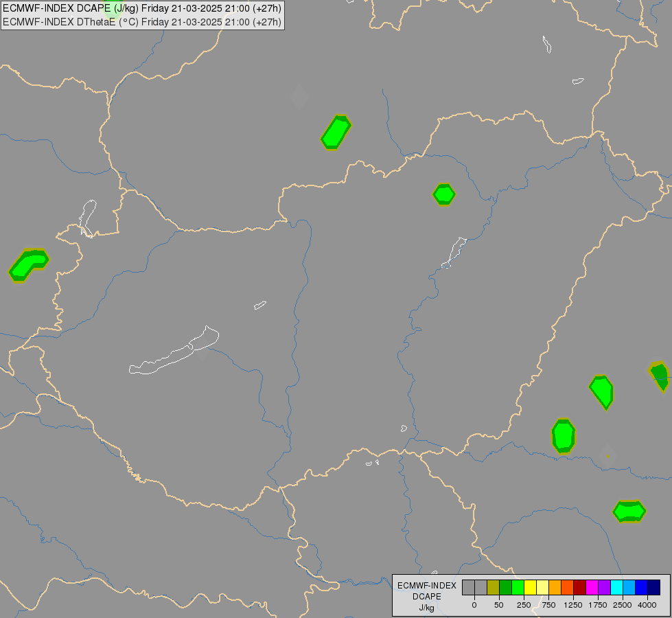Select the purple legend swatch
Image resolution: width=672 pixels, height=618 pixels.
(x=604, y=587)
